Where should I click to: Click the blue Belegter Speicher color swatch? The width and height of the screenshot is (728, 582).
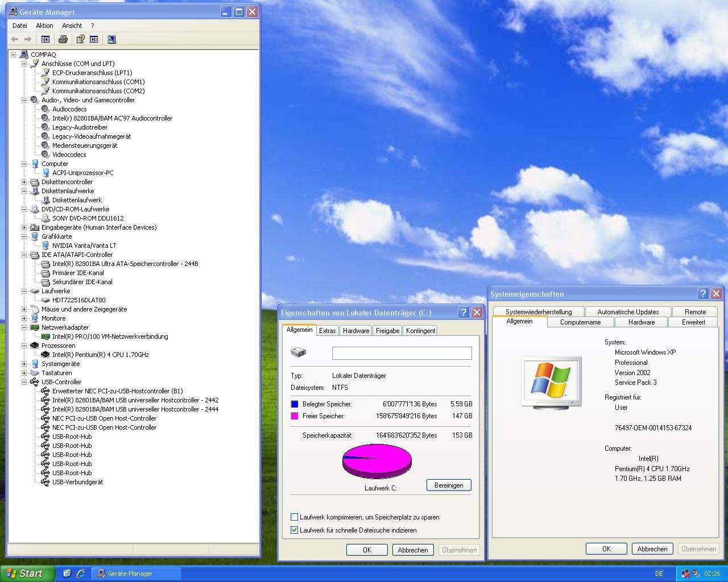pos(295,404)
